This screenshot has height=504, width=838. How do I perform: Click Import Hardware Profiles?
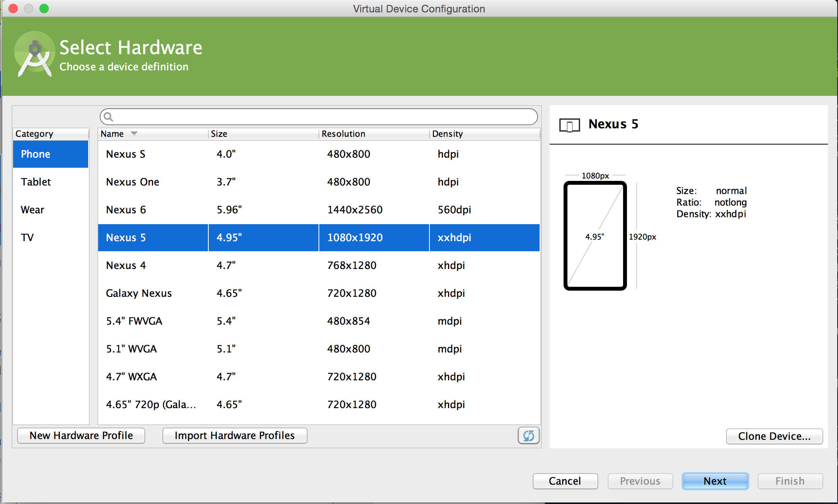235,436
